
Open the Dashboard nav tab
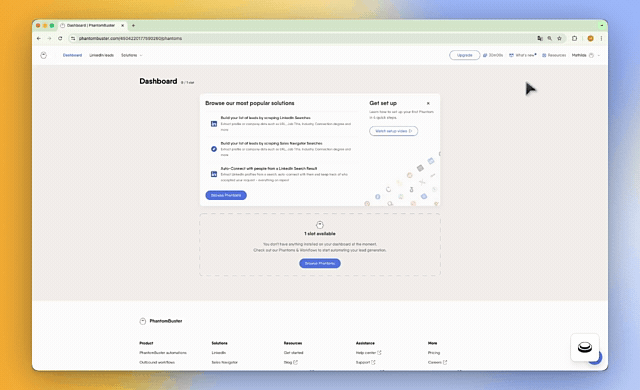[x=72, y=55]
